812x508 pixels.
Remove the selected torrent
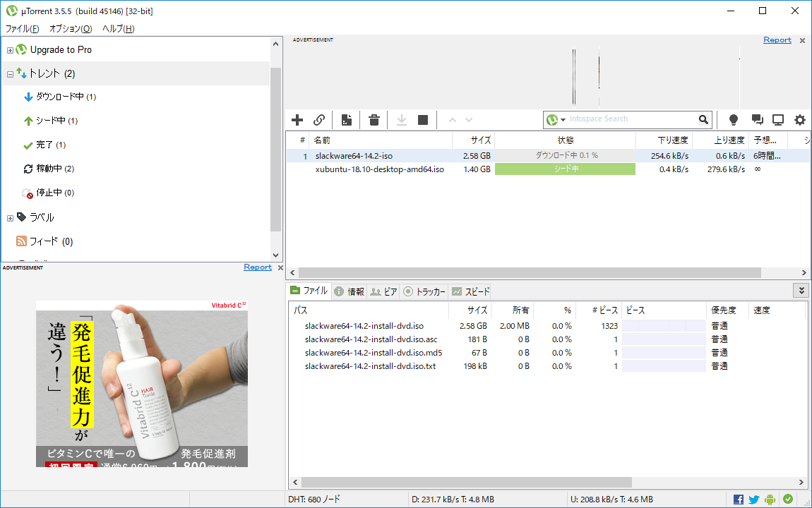(374, 119)
